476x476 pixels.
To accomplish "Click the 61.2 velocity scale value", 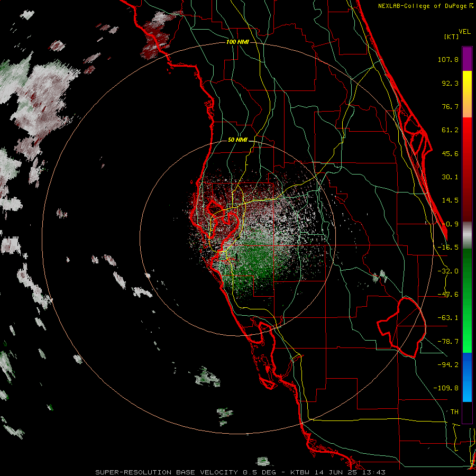I will (x=450, y=130).
